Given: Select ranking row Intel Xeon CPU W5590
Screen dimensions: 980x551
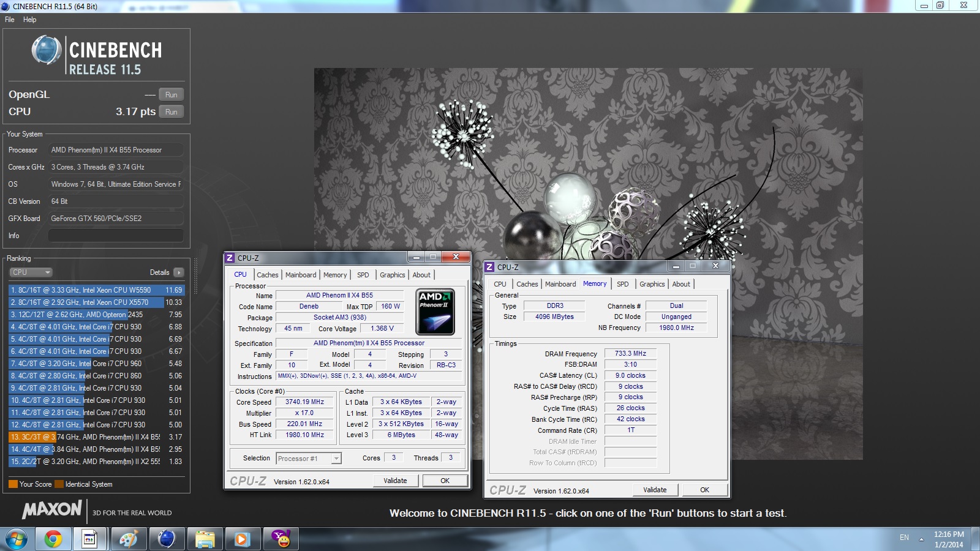Looking at the screenshot, I should point(96,290).
